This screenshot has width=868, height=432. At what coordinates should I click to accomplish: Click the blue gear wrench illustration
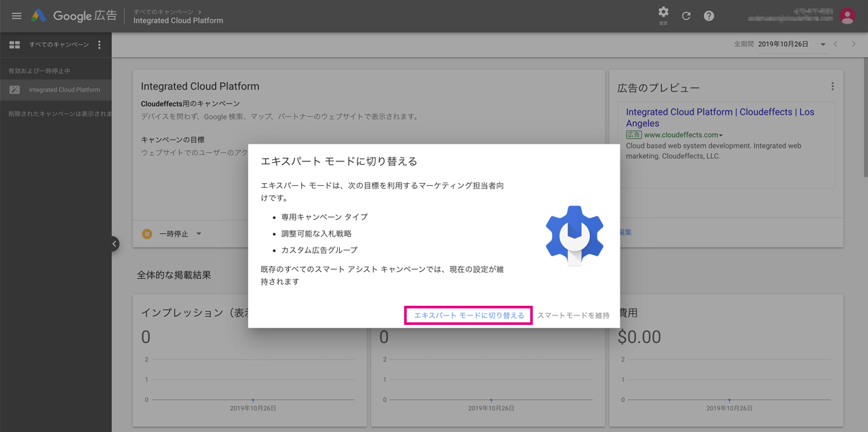coord(574,235)
